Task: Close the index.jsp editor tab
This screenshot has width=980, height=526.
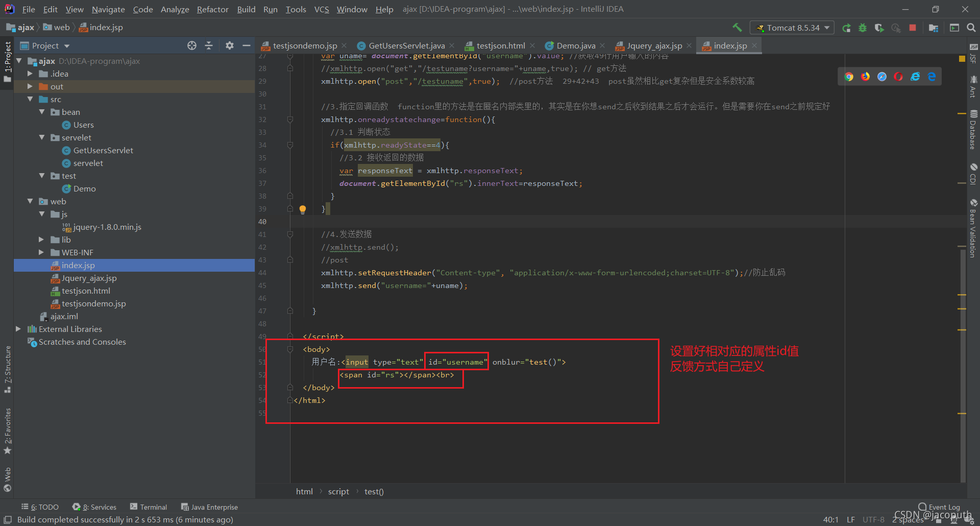Action: tap(754, 45)
